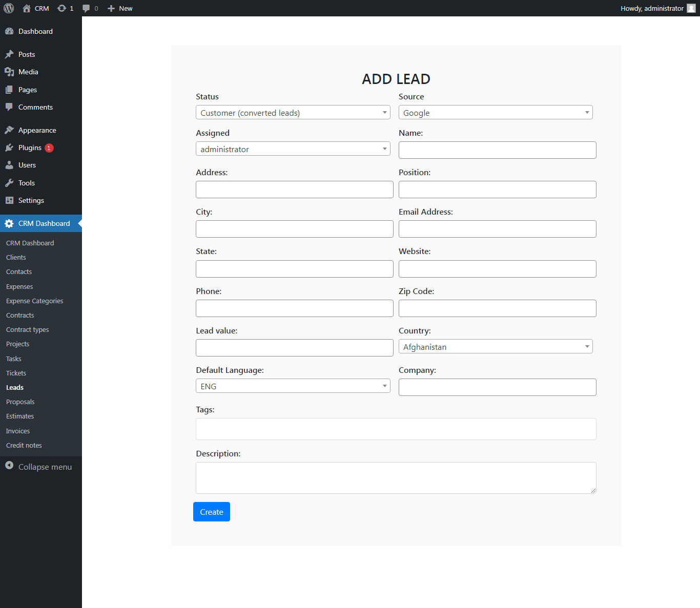Click the Appearance paintbrush icon

point(9,130)
